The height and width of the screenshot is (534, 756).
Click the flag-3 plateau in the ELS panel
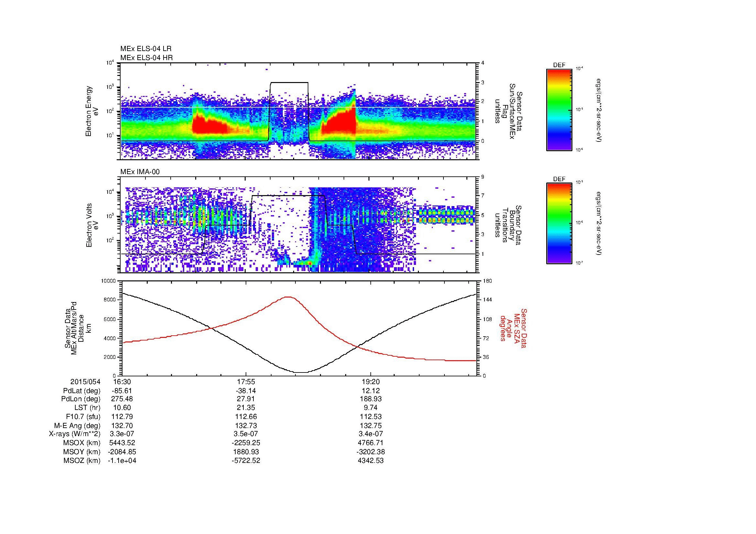tap(289, 83)
